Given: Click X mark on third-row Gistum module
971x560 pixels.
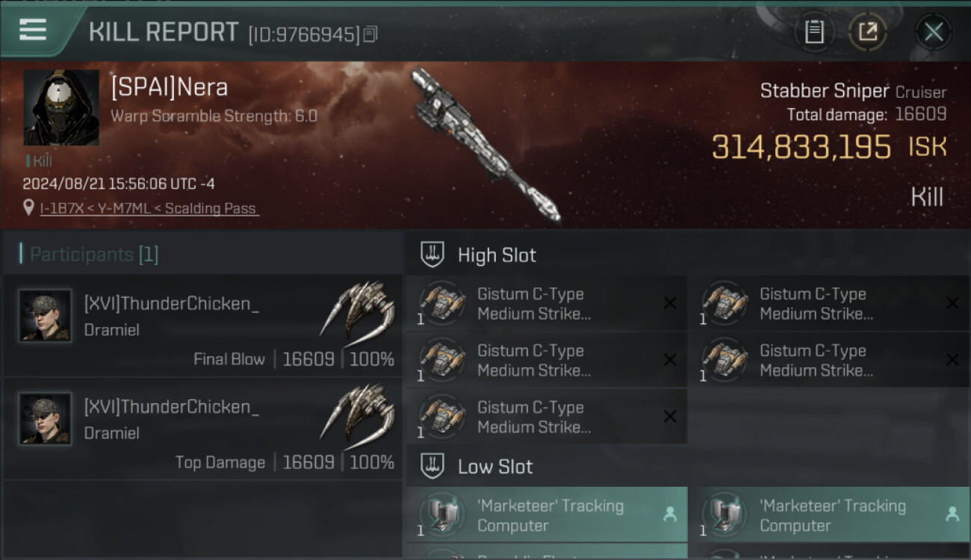Looking at the screenshot, I should click(670, 417).
